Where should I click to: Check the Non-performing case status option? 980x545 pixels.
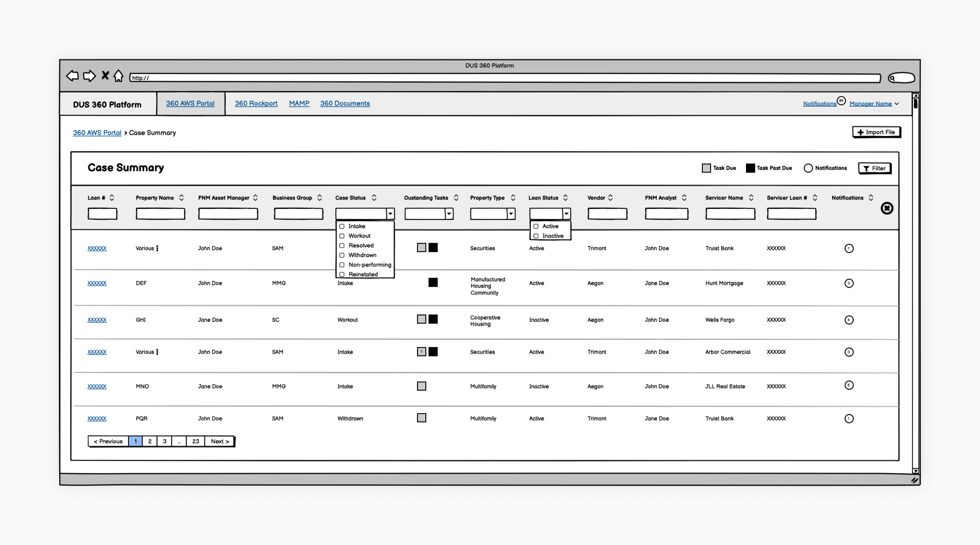point(342,265)
